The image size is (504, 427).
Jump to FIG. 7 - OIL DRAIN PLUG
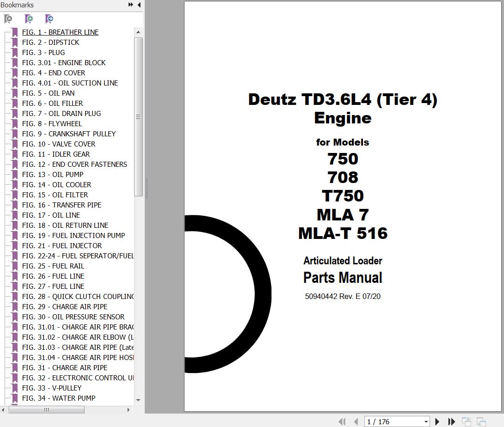[x=61, y=113]
